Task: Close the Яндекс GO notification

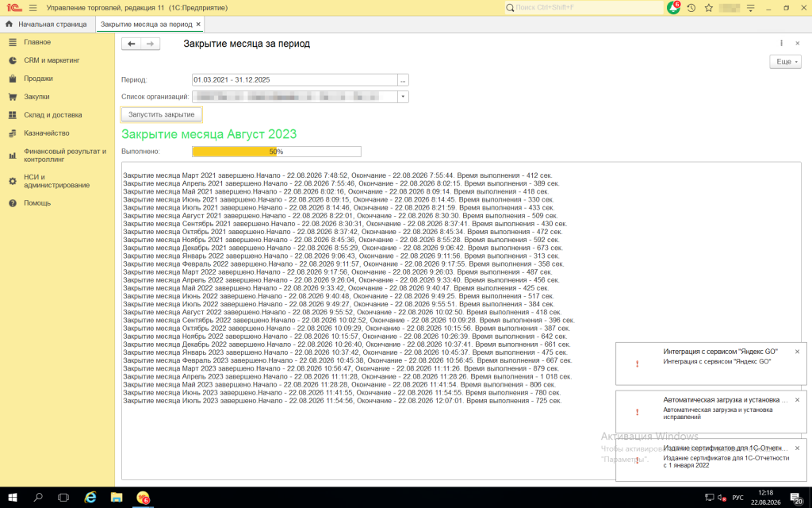Action: pyautogui.click(x=798, y=352)
